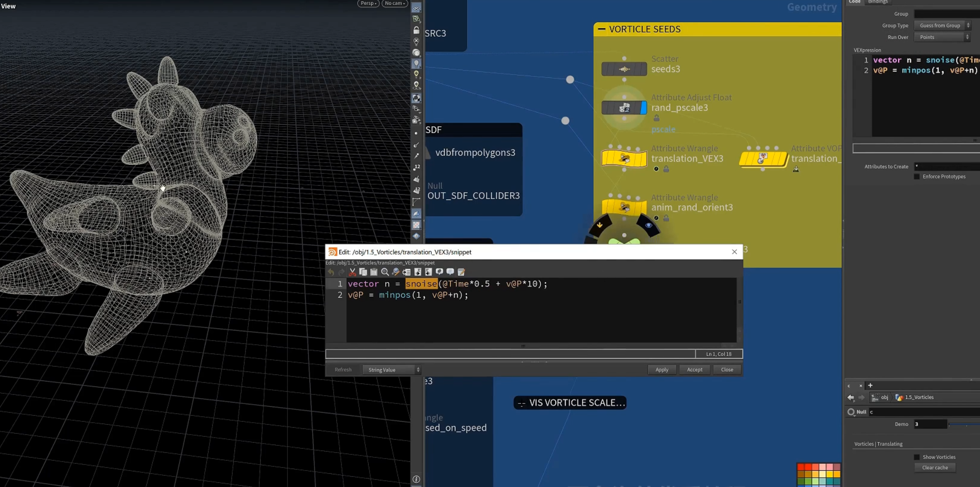This screenshot has height=487, width=980.
Task: Toggle Enforce Prototypes checkbox
Action: pyautogui.click(x=917, y=176)
